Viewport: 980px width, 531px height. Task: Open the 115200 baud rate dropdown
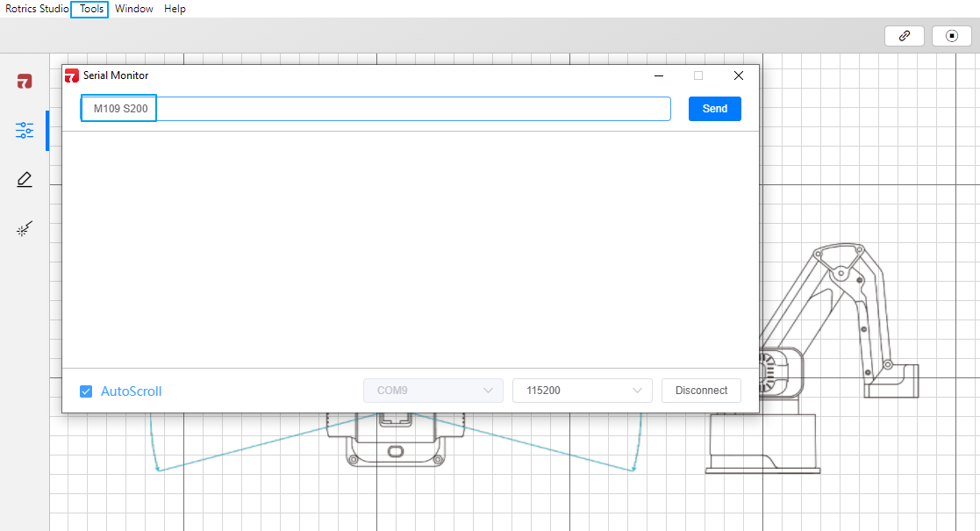point(583,391)
